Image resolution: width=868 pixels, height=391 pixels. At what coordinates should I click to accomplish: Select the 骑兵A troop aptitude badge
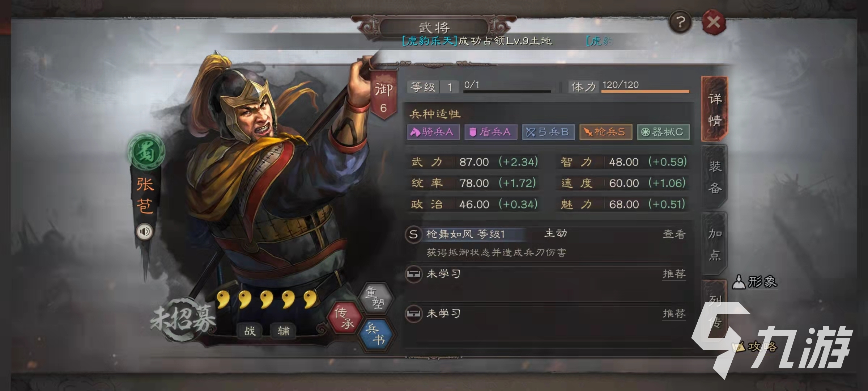(433, 132)
